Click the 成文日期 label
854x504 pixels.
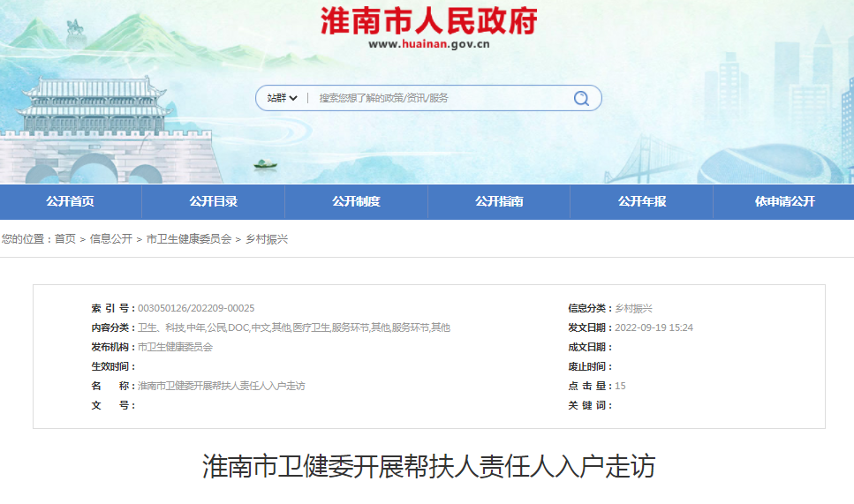click(x=590, y=347)
